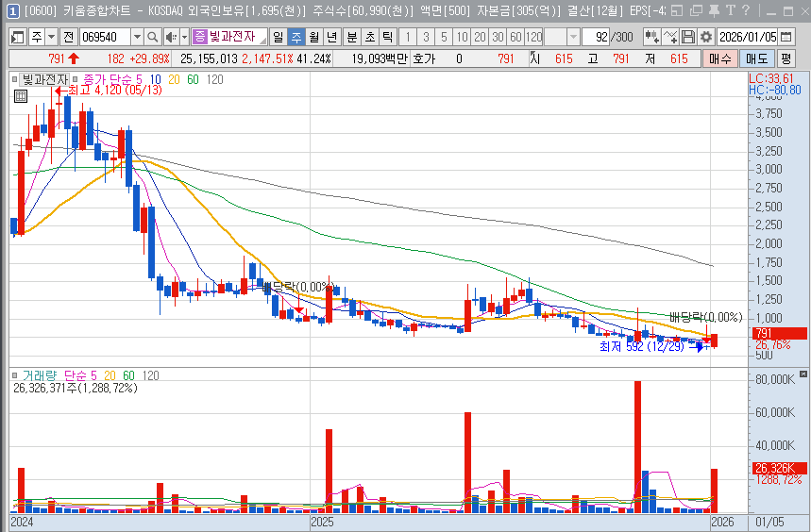
Task: Click the 01/05 date label at bottom right
Action: pyautogui.click(x=770, y=522)
